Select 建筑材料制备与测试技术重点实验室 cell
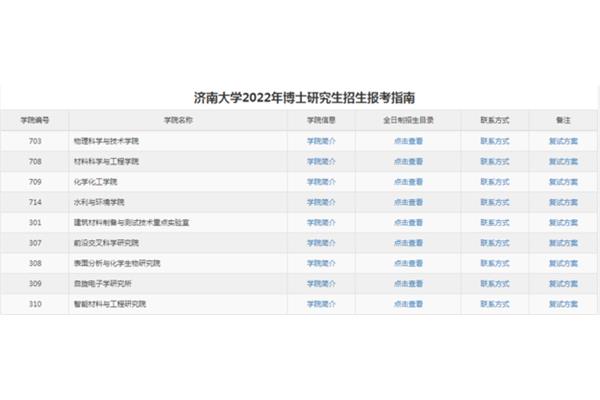 (x=178, y=222)
